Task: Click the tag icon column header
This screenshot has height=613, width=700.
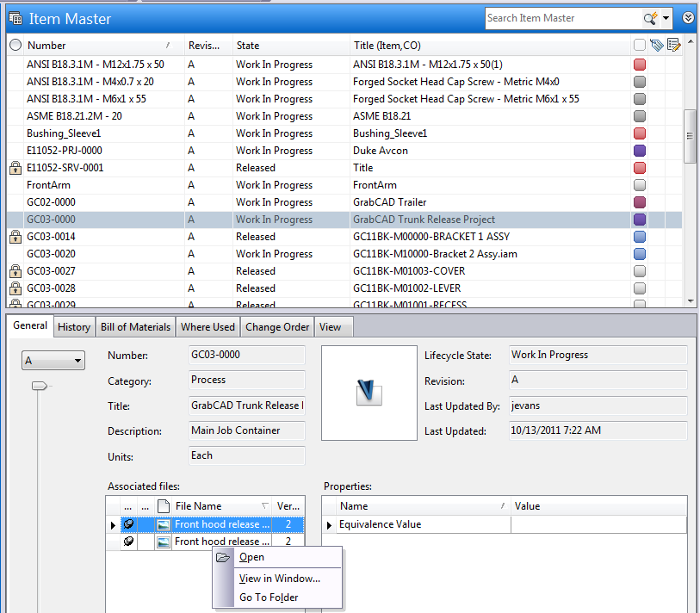Action: [657, 46]
